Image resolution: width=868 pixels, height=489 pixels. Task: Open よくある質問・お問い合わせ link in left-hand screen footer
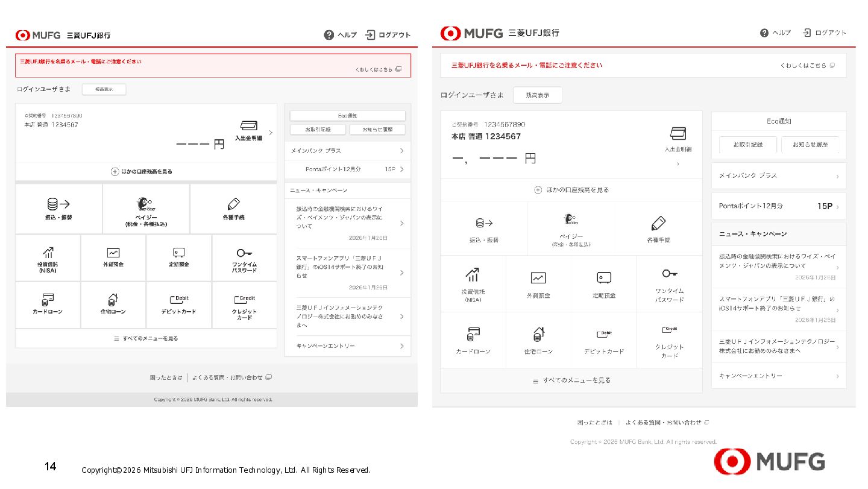coord(232,377)
